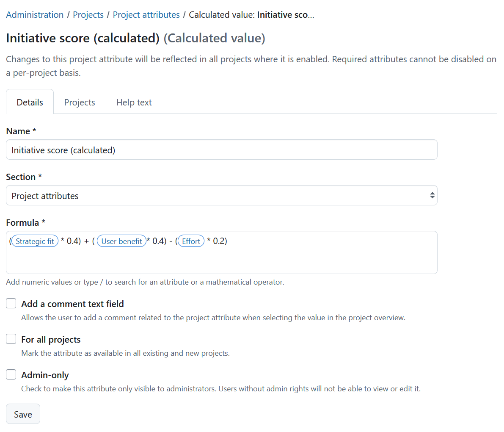Go to Project attributes from the breadcrumb
The width and height of the screenshot is (504, 432).
pyautogui.click(x=146, y=14)
